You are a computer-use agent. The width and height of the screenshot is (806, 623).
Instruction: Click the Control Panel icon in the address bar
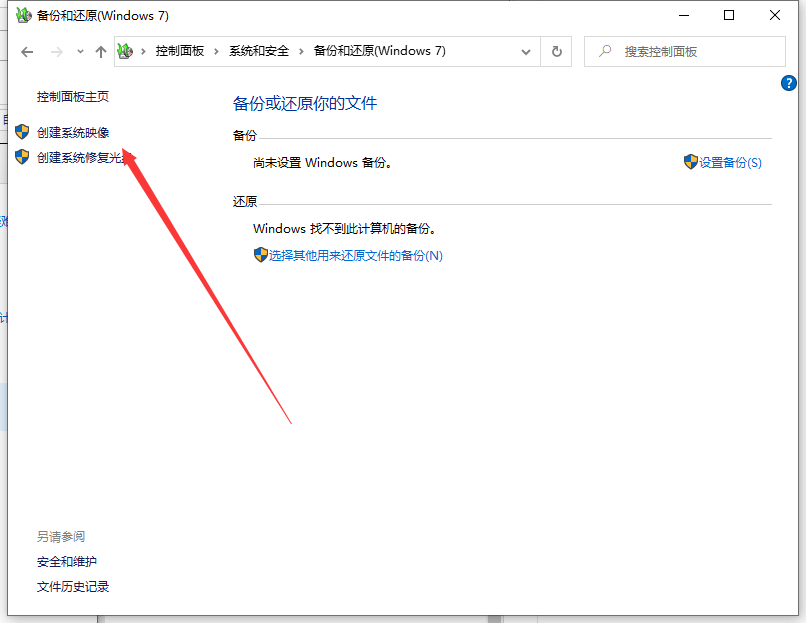click(x=125, y=51)
